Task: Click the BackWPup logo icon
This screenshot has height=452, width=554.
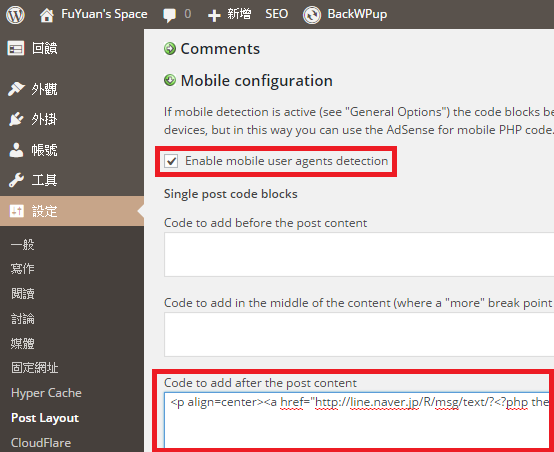Action: [x=312, y=15]
